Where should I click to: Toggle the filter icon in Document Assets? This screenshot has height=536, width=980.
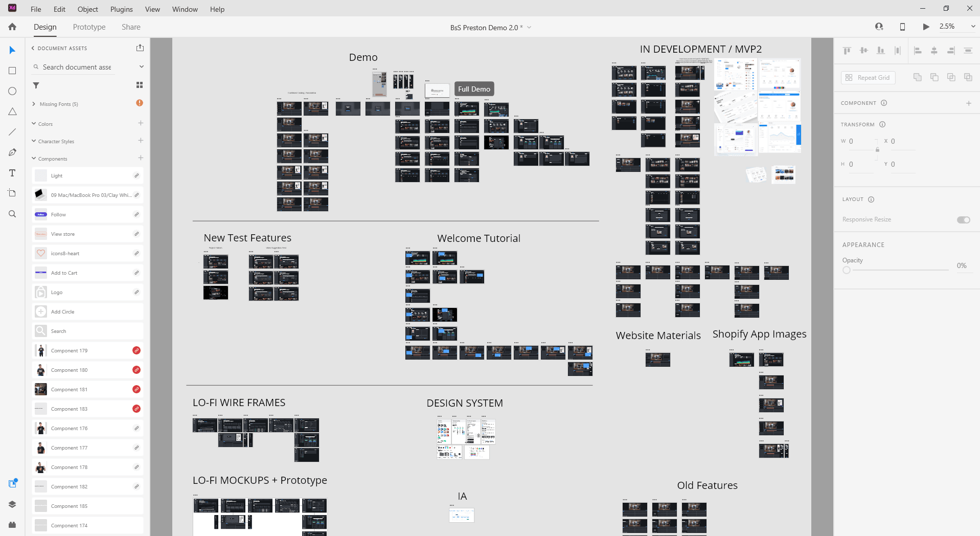point(36,85)
